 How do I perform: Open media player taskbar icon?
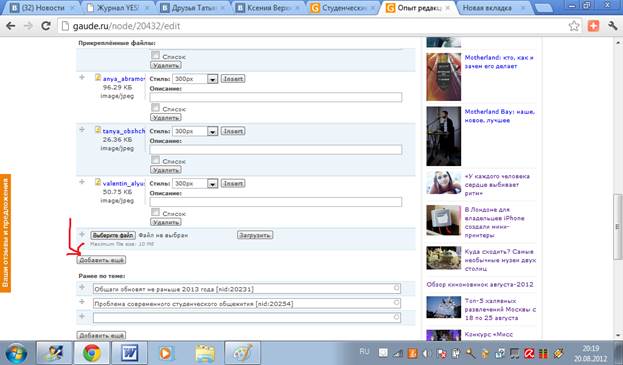click(166, 353)
